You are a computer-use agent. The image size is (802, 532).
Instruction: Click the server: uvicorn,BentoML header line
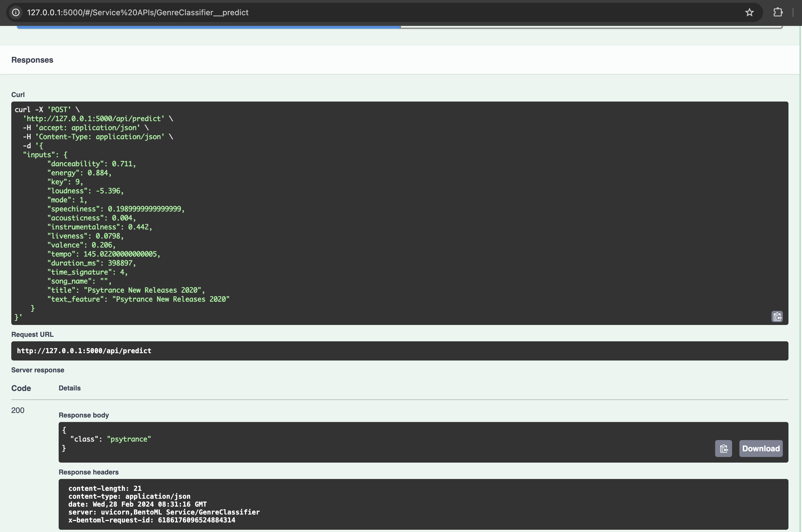click(x=164, y=512)
